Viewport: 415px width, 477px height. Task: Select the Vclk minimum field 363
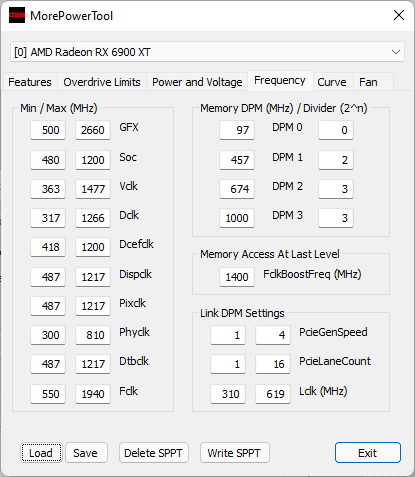click(48, 189)
